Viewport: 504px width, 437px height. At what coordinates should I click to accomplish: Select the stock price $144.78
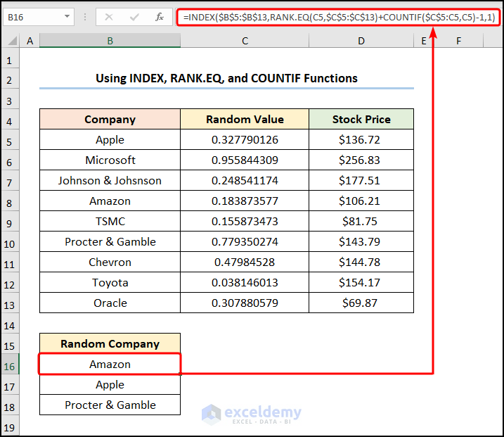click(361, 262)
